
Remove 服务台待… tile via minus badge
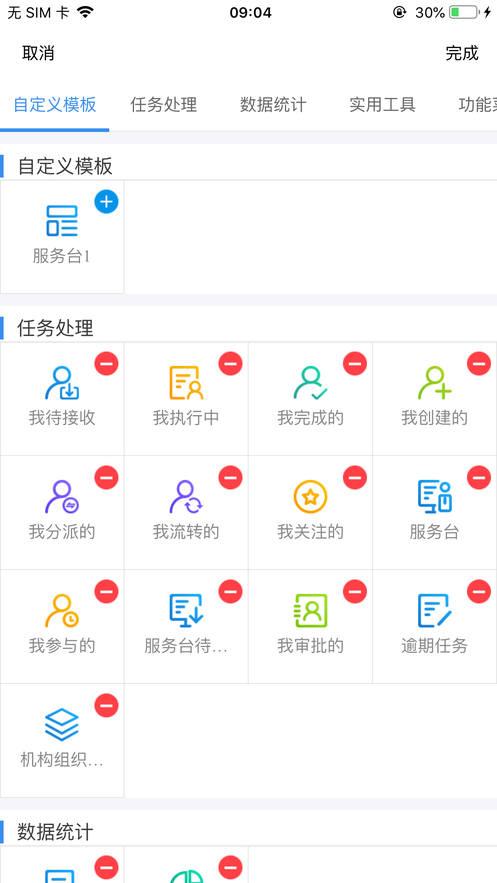230,591
